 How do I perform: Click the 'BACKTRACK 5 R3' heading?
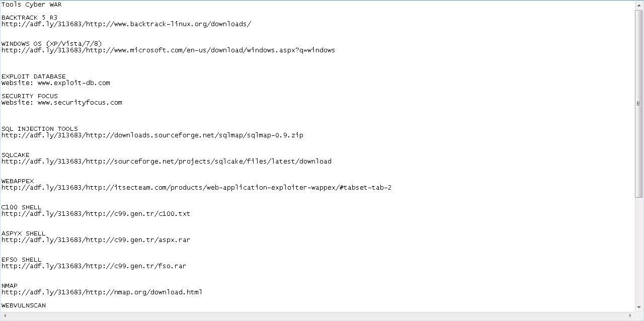[x=30, y=18]
